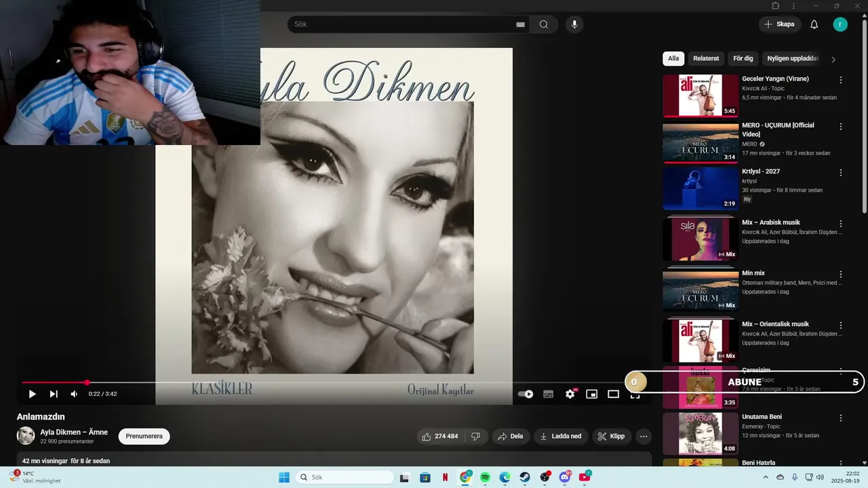
Task: Open the Ayla Dikmen – Ämne channel name
Action: pyautogui.click(x=74, y=432)
